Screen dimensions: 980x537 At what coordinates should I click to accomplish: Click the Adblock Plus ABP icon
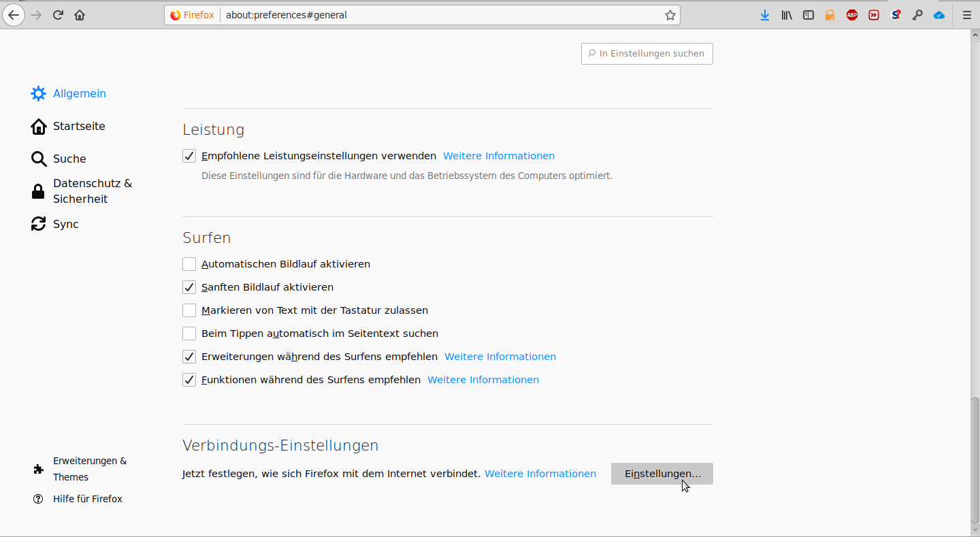coord(852,15)
